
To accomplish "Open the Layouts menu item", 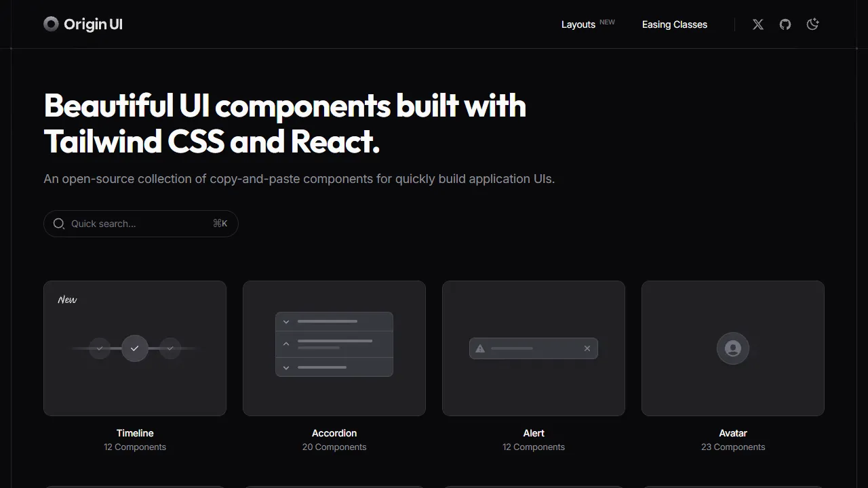I will click(x=578, y=24).
